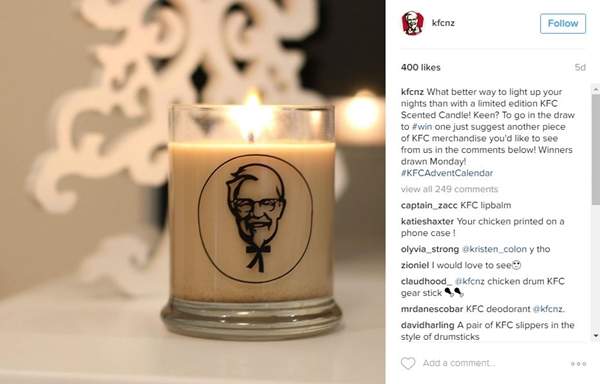Open captain_zacc commenter profile
The image size is (600, 384).
(429, 205)
